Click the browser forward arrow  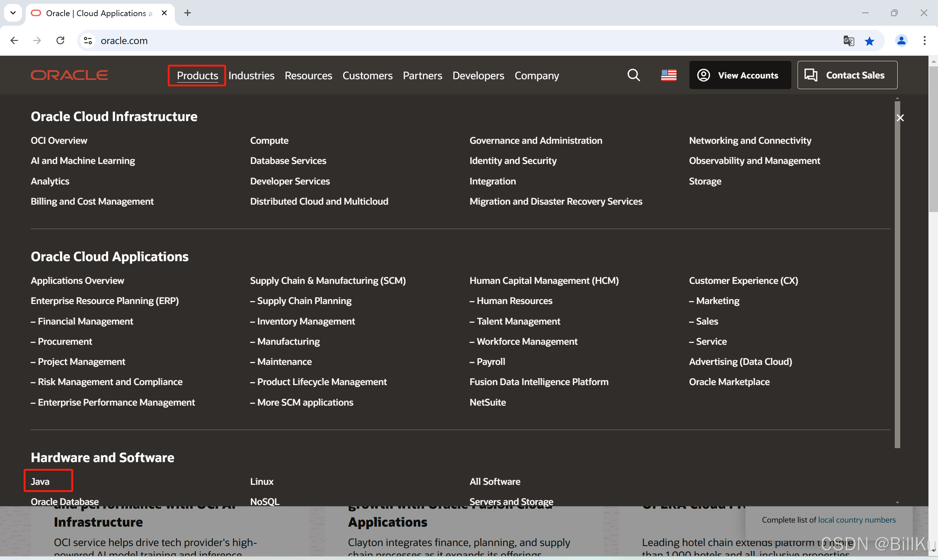click(37, 40)
